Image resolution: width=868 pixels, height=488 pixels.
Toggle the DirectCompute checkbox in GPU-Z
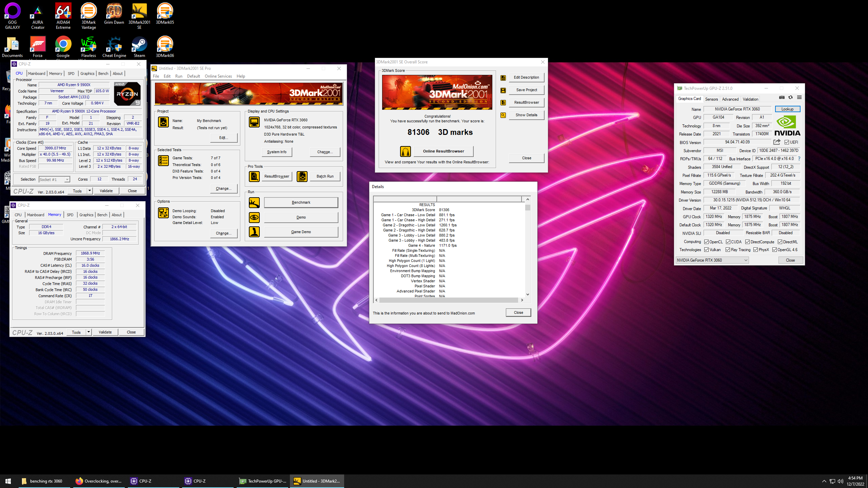pyautogui.click(x=748, y=242)
